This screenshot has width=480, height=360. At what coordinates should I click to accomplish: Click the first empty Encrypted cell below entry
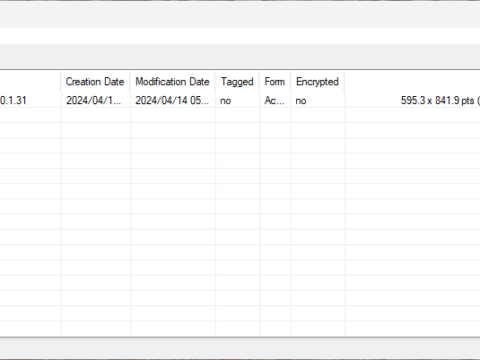(318, 115)
